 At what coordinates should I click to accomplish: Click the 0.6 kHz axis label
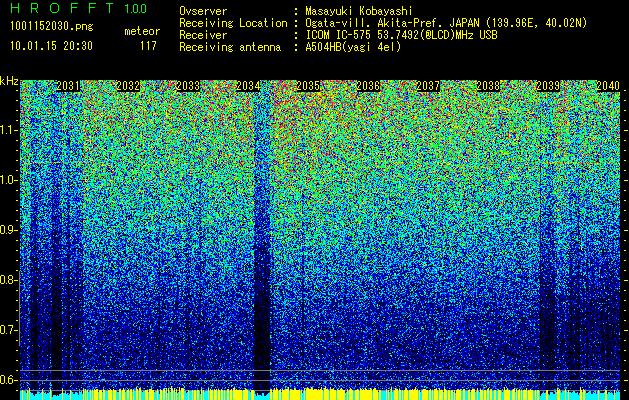point(9,380)
